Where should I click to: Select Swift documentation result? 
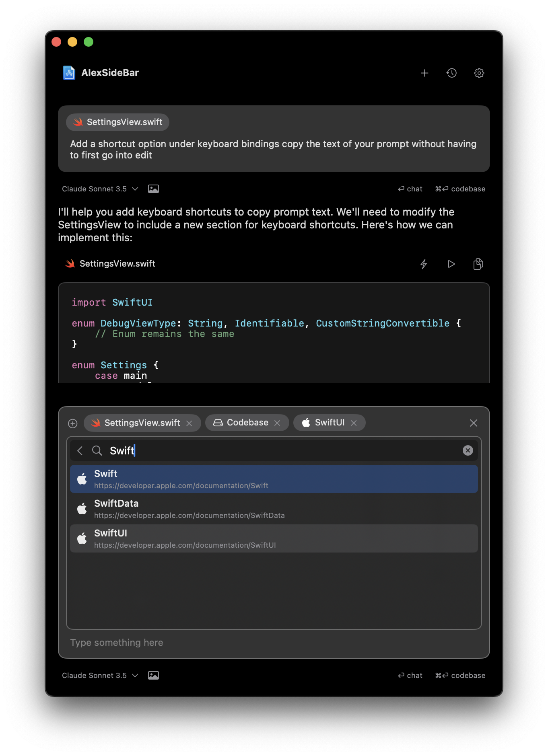[274, 479]
